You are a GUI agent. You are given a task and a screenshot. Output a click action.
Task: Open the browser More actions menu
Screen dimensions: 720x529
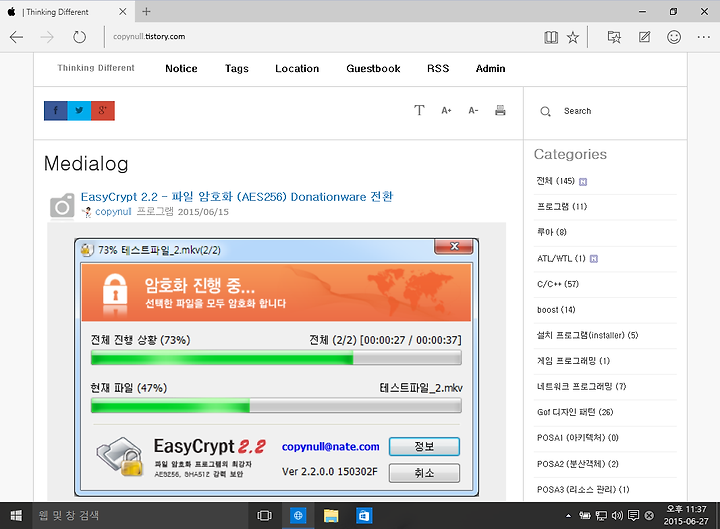703,37
